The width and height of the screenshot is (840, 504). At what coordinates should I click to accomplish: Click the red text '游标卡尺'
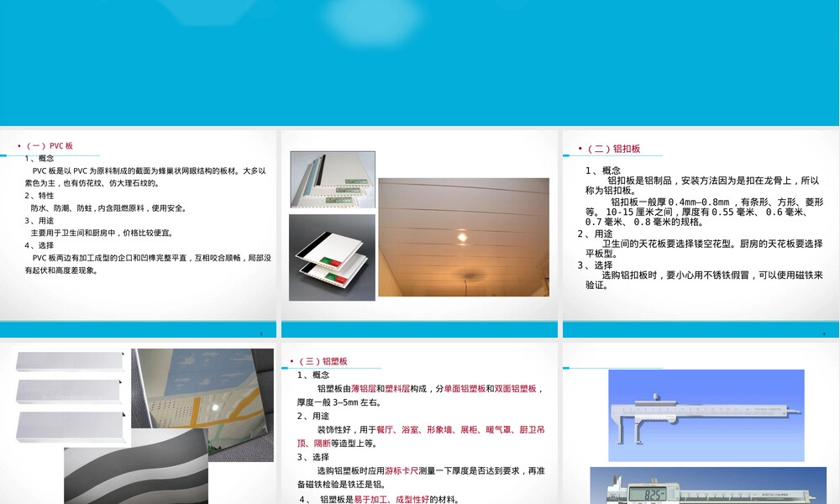pos(402,470)
